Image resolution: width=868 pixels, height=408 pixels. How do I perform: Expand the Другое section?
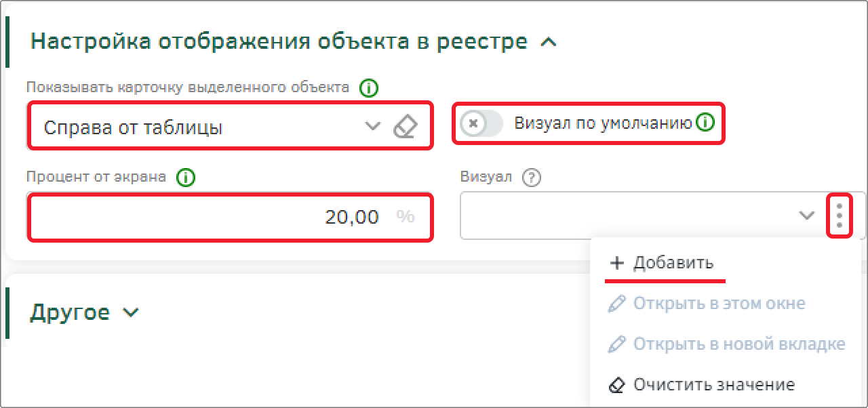click(131, 312)
